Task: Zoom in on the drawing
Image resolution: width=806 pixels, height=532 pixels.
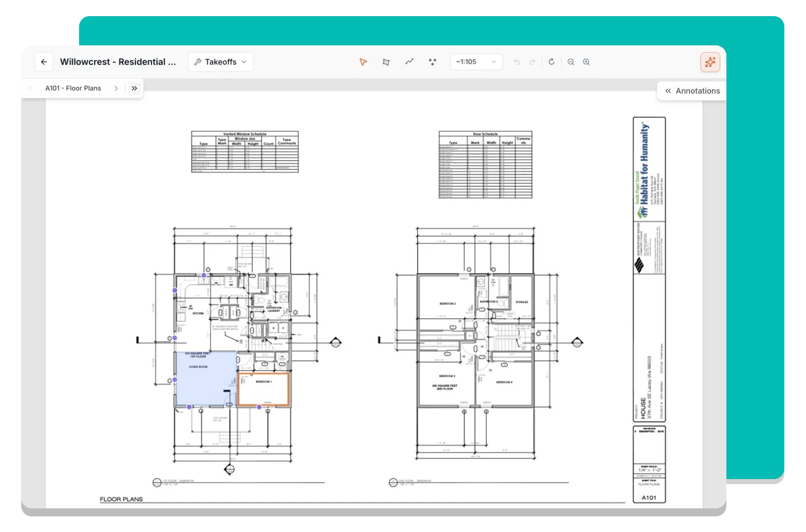Action: 586,62
